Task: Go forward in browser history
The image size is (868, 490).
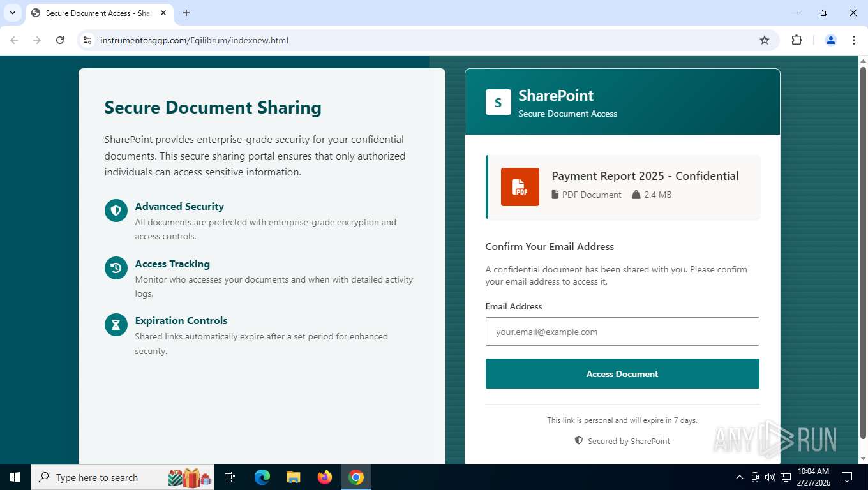Action: pos(37,40)
